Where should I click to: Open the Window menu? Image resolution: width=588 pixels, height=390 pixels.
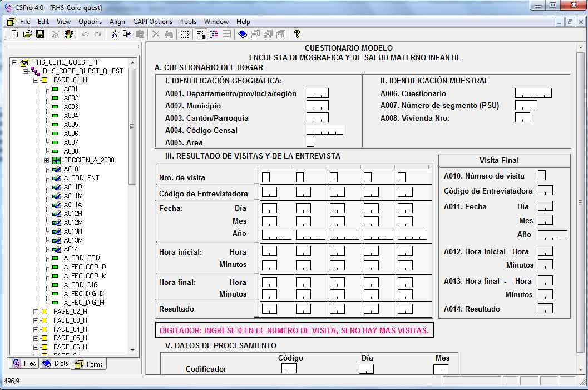tap(216, 22)
